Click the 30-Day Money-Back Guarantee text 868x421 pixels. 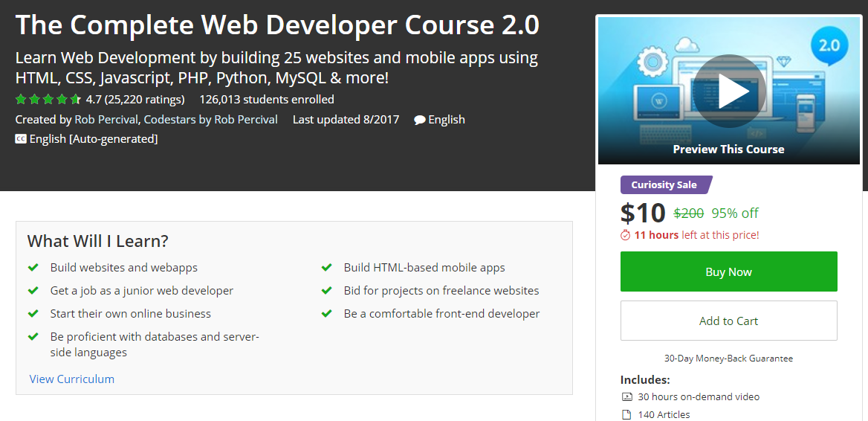click(x=728, y=359)
